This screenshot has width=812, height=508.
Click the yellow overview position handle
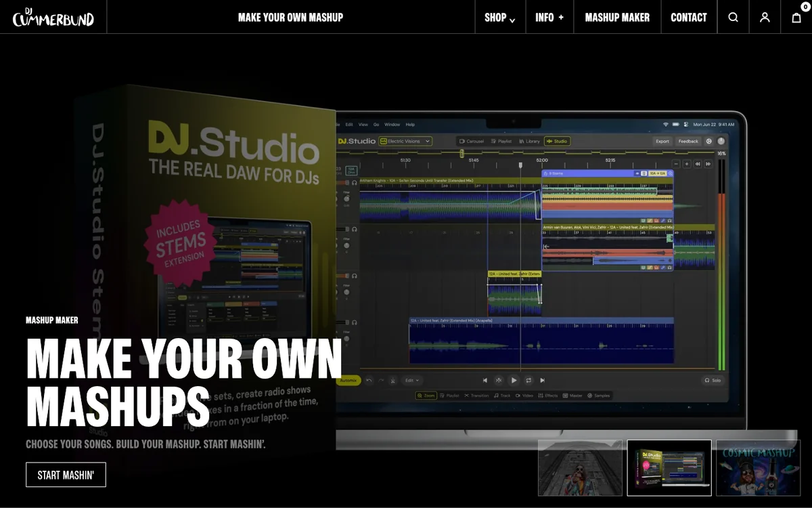tap(462, 154)
